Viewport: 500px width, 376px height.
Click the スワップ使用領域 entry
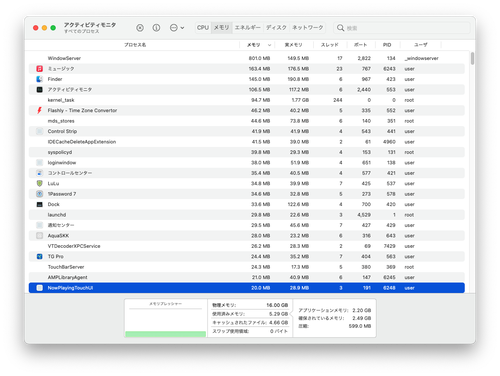250,331
